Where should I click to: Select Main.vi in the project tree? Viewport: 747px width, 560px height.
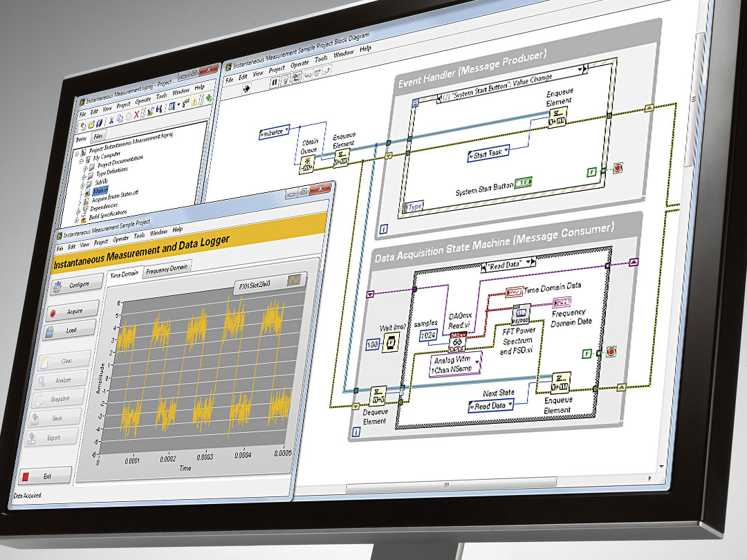click(100, 191)
